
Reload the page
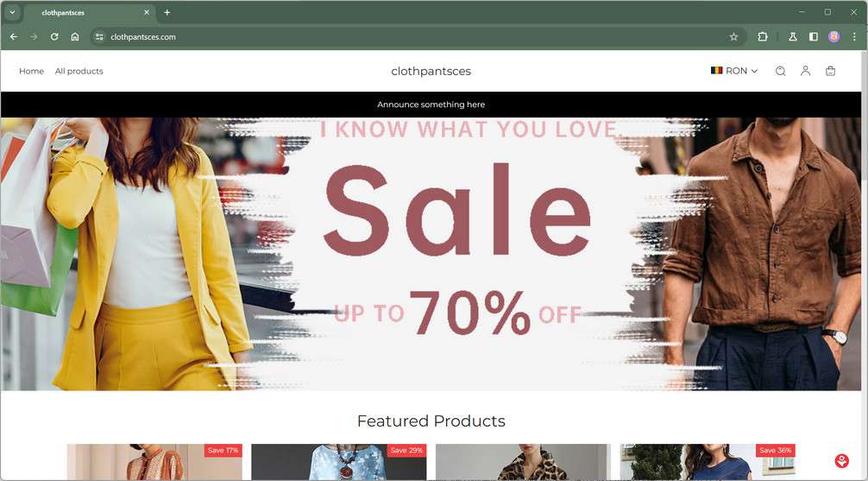click(x=54, y=36)
